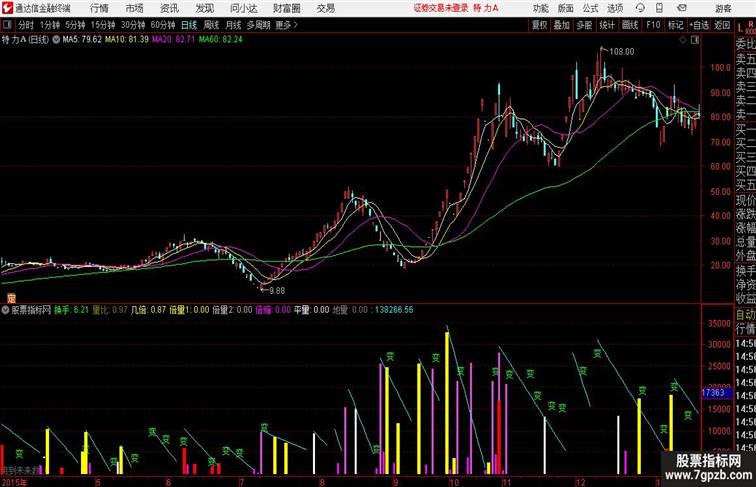This screenshot has height=487, width=756.
Task: Click the 返回 back button
Action: [x=722, y=25]
